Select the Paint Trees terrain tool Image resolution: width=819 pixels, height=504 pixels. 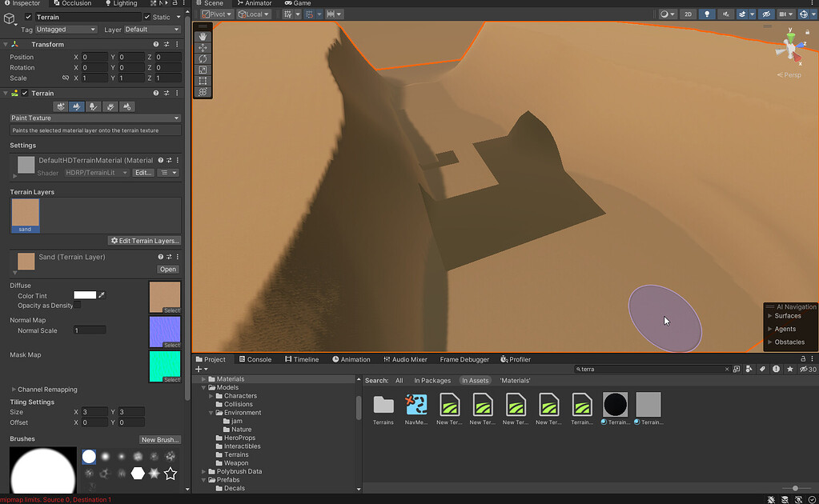tap(92, 107)
